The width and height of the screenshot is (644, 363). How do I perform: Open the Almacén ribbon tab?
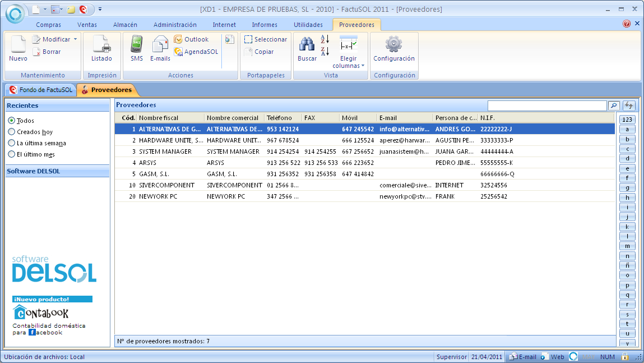click(x=125, y=25)
